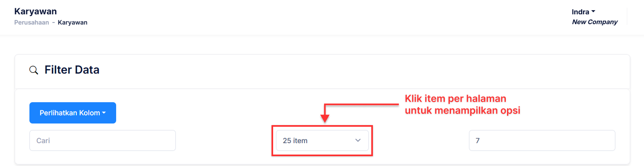This screenshot has width=644, height=166.
Task: Select the Karyawan breadcrumb entry
Action: tap(72, 22)
